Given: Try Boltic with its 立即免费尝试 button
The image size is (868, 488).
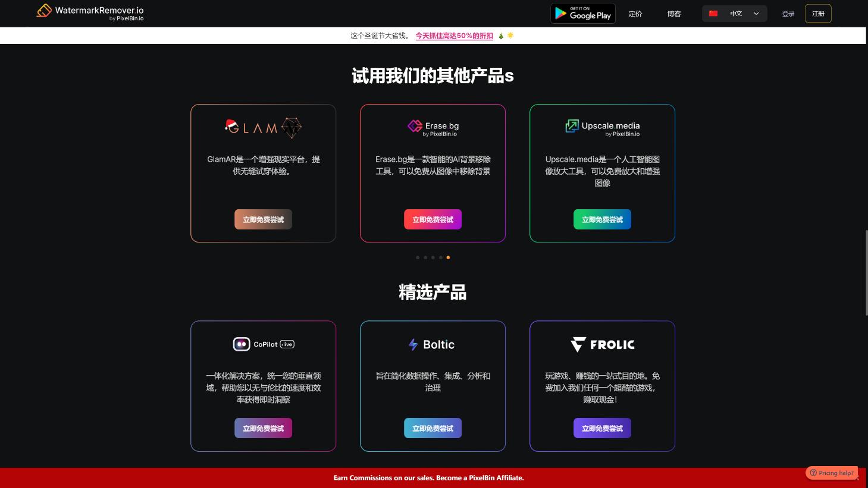Looking at the screenshot, I should 433,428.
